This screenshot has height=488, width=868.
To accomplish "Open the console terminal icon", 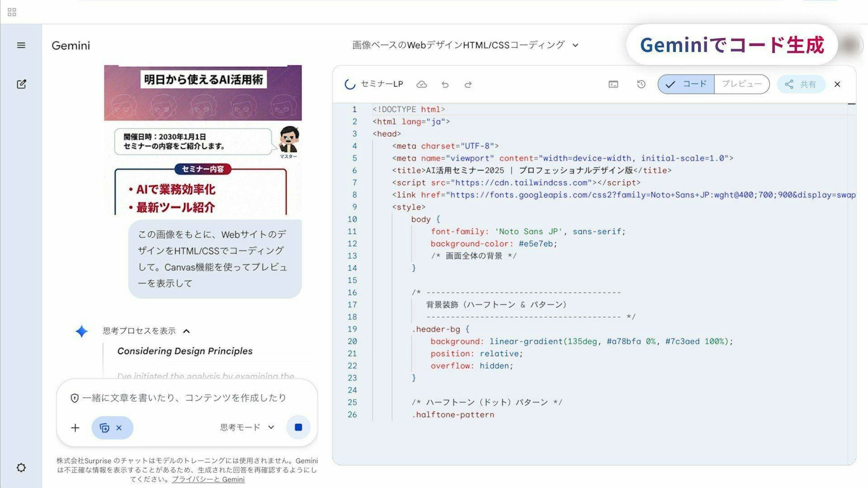I will 613,84.
